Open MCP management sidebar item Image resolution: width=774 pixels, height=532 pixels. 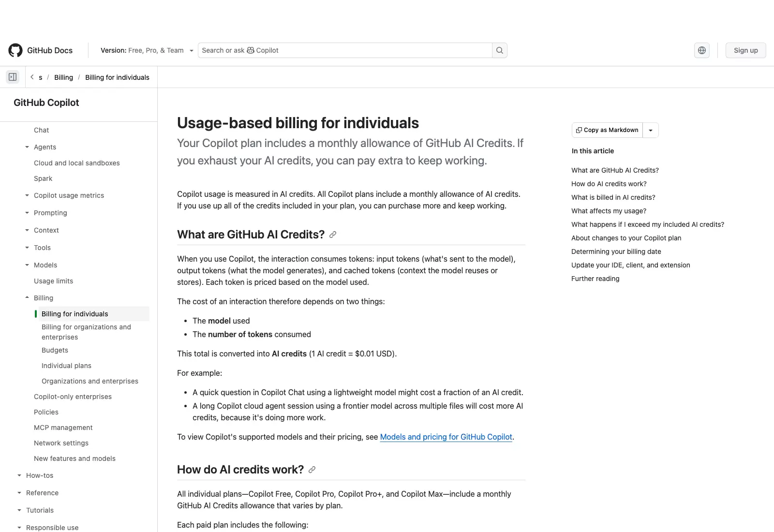click(x=63, y=428)
